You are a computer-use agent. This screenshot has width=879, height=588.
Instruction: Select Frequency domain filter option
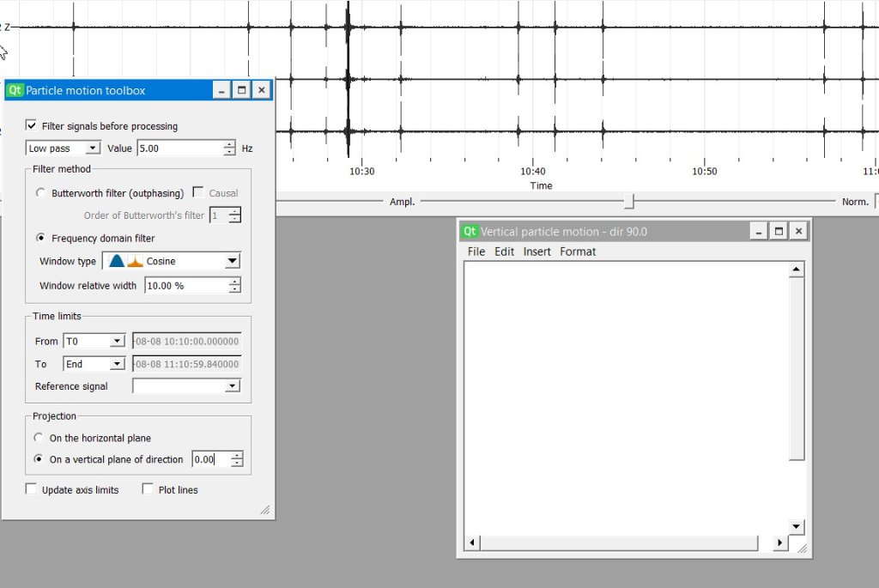40,238
